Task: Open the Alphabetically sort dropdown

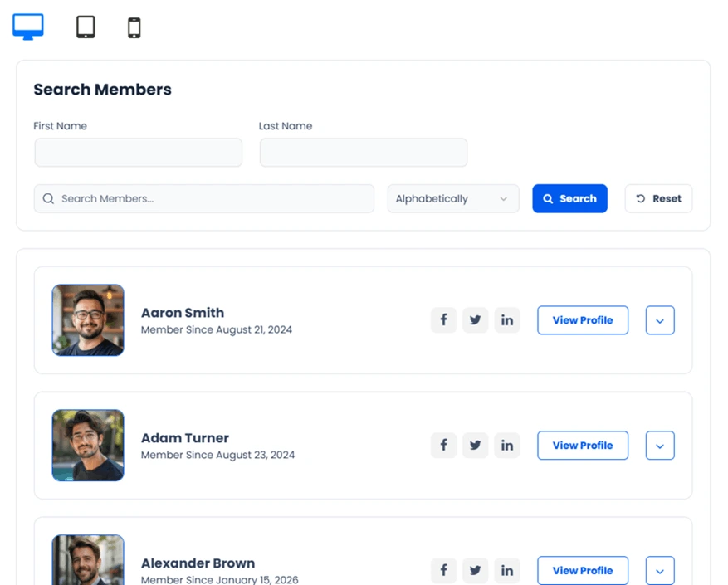Action: (x=453, y=198)
